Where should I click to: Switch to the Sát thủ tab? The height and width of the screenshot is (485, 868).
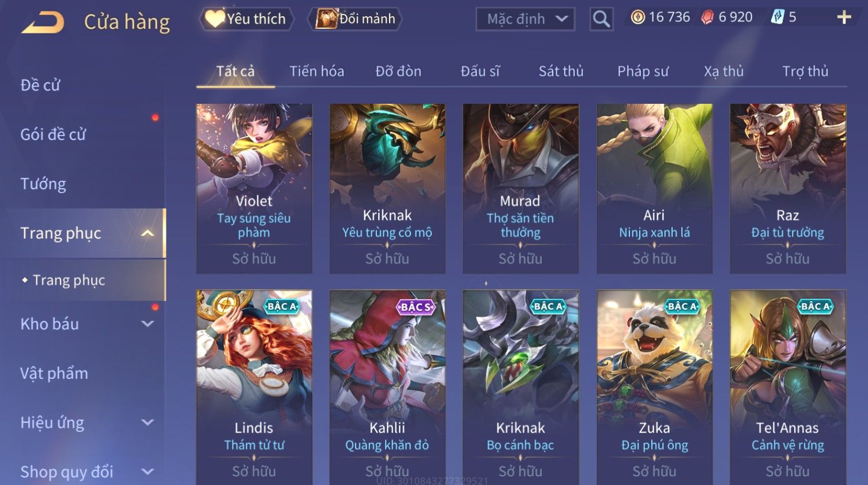(561, 72)
